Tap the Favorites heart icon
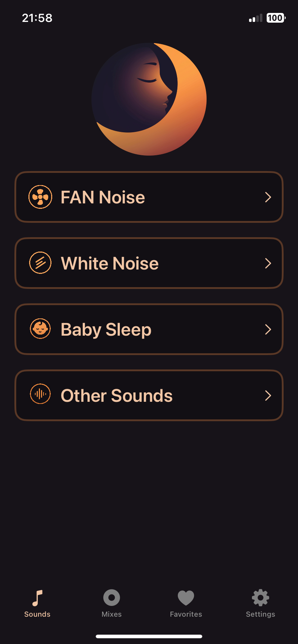 186,598
